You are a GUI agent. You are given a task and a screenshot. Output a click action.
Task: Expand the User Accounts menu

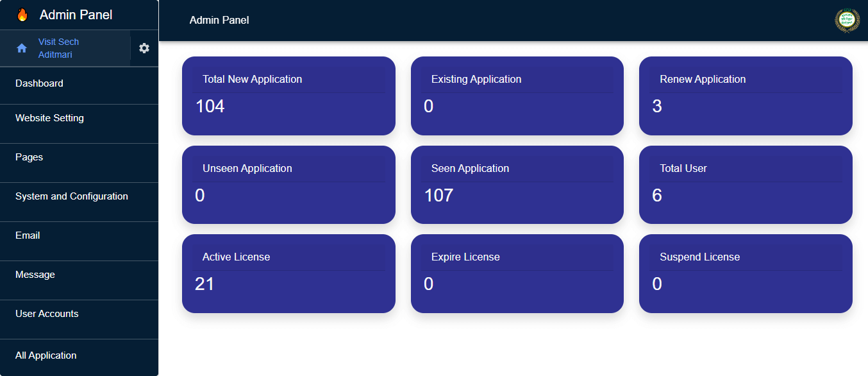tap(47, 314)
